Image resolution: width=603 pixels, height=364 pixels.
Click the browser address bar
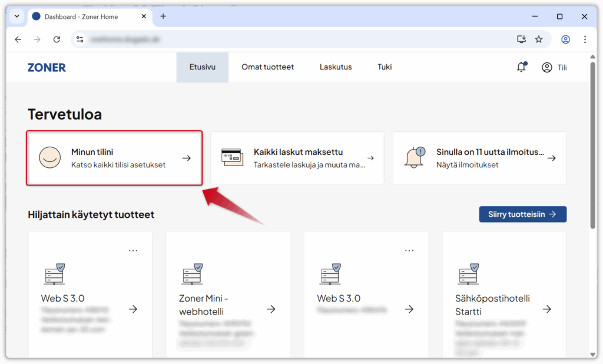294,39
